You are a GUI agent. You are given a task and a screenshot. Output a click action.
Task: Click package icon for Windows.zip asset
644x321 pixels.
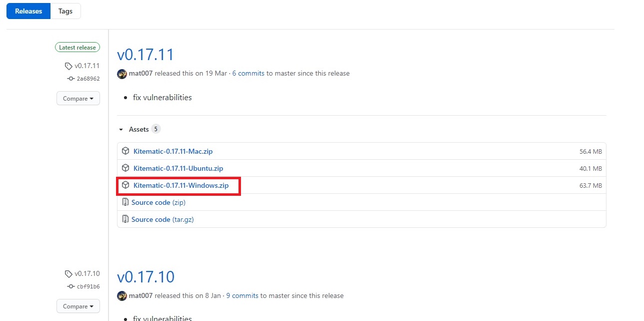point(125,185)
